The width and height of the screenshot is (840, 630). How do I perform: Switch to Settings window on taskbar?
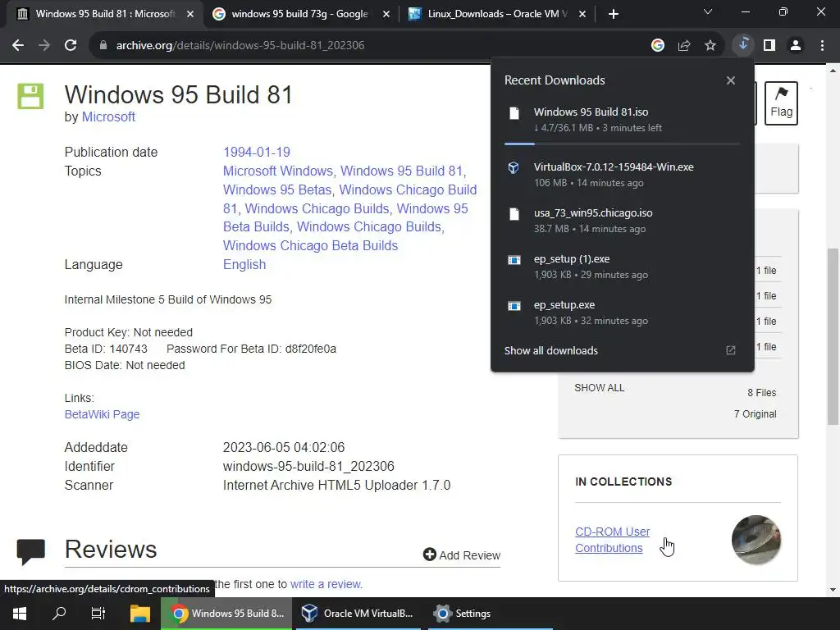(x=491, y=614)
